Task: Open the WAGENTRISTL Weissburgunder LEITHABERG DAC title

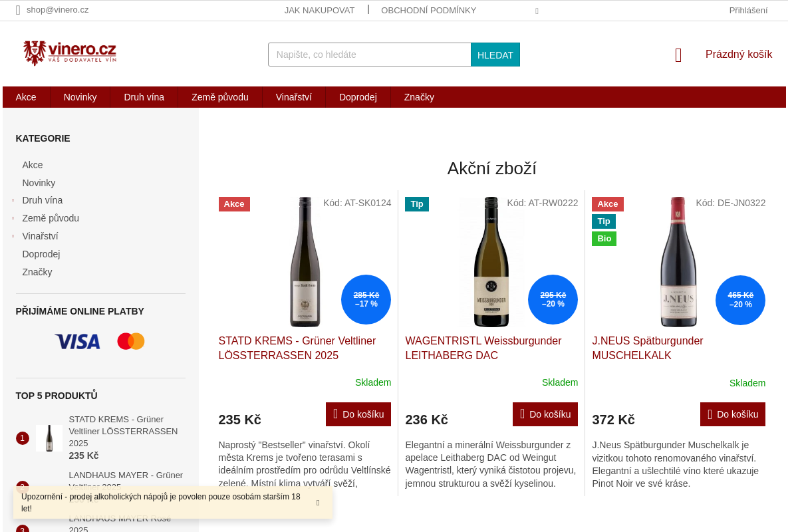Action: (x=483, y=348)
